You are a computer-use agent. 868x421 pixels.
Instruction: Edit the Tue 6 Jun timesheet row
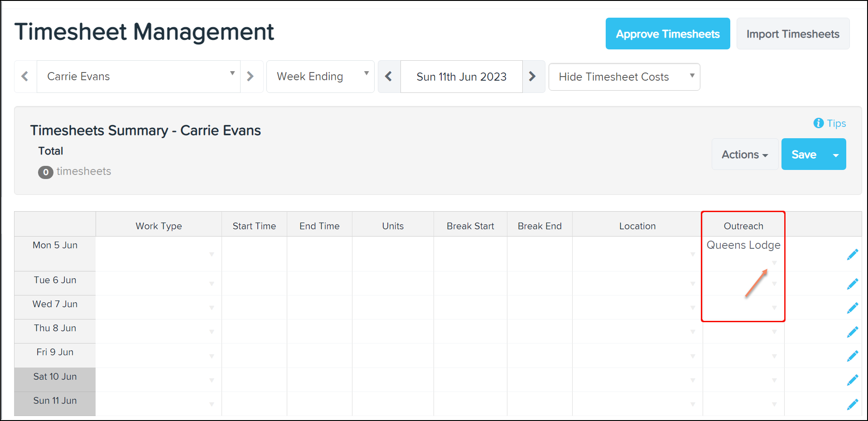click(853, 283)
